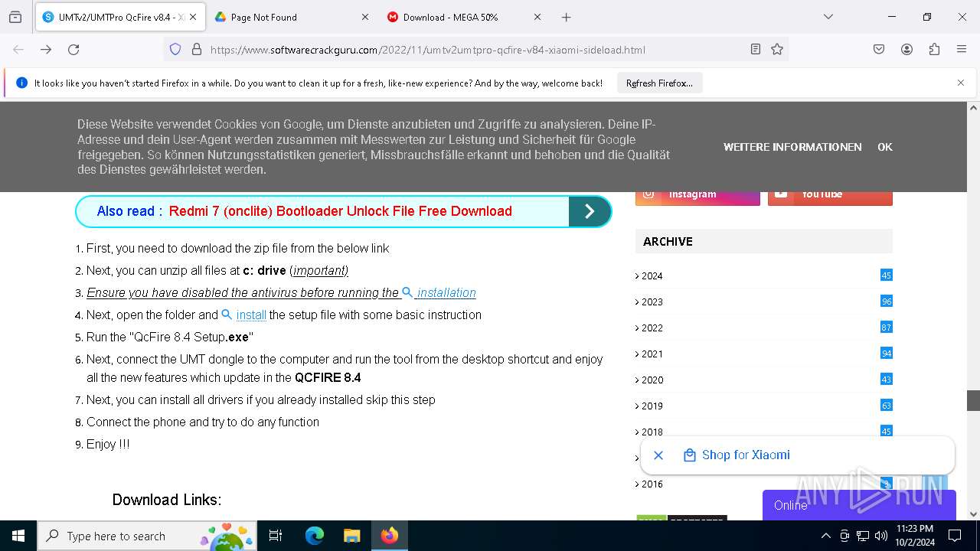Click the Instagram social button
This screenshot has width=980, height=551.
[697, 196]
